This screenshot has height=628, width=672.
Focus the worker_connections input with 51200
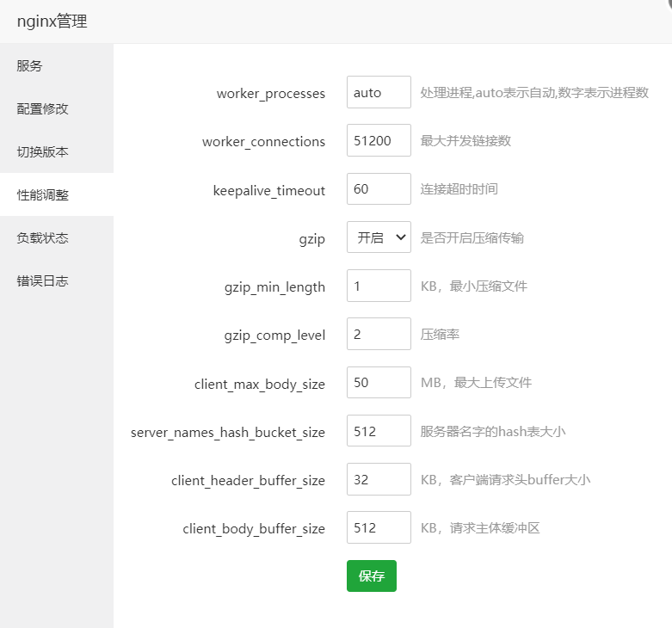point(379,140)
